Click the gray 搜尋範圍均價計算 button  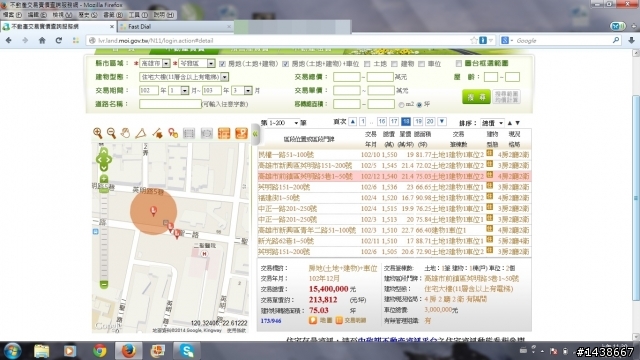pos(507,97)
